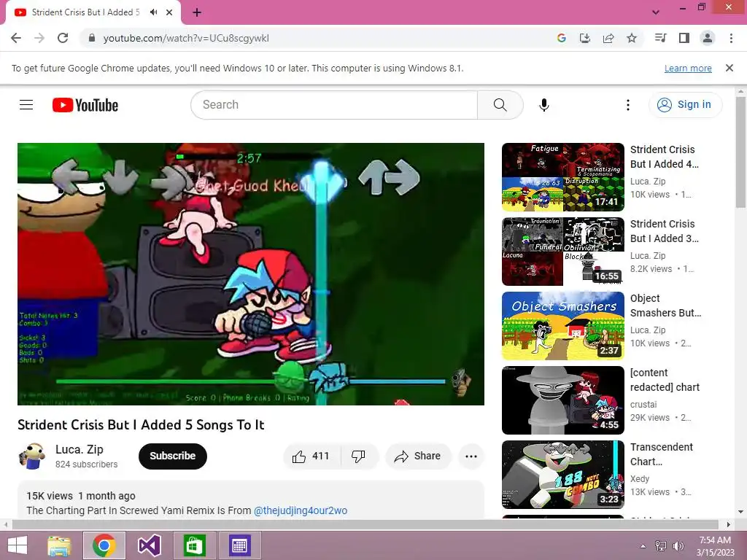Show hidden system tray icons
747x560 pixels.
[643, 546]
